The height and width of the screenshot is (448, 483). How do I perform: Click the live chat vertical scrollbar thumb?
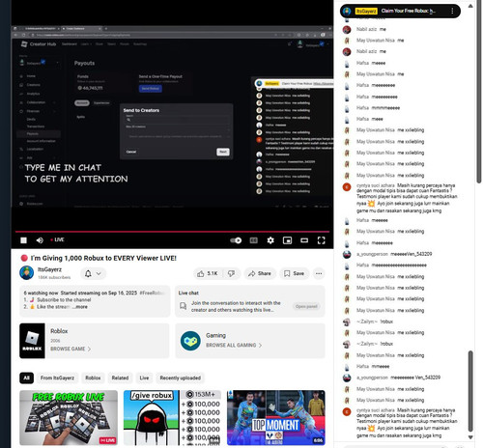[x=470, y=390]
